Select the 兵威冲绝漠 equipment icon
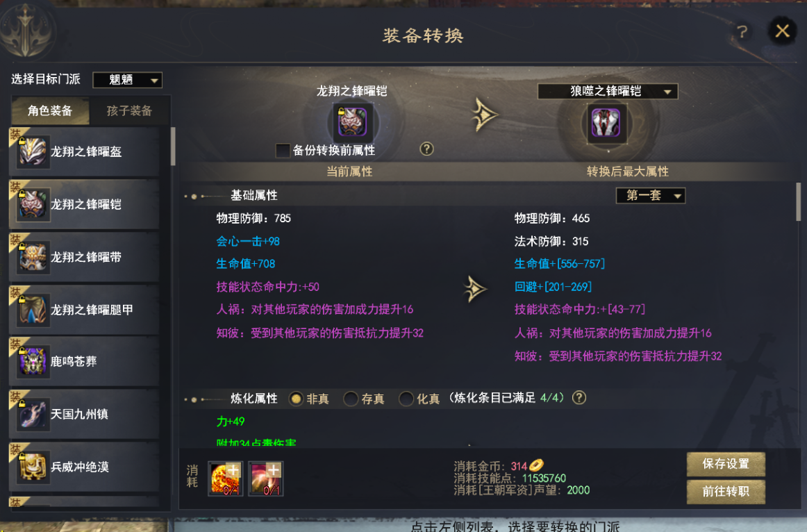Image resolution: width=807 pixels, height=532 pixels. pos(33,467)
